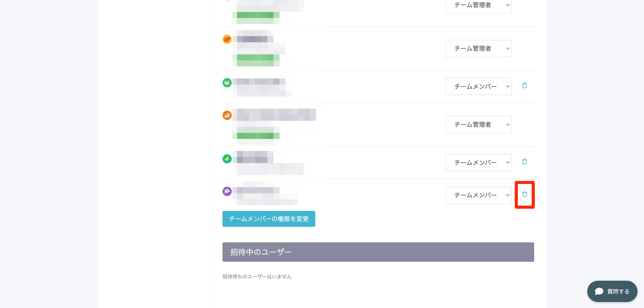This screenshot has height=308, width=644.
Task: Click the rabbit avatar on orange circle
Action: tap(227, 115)
